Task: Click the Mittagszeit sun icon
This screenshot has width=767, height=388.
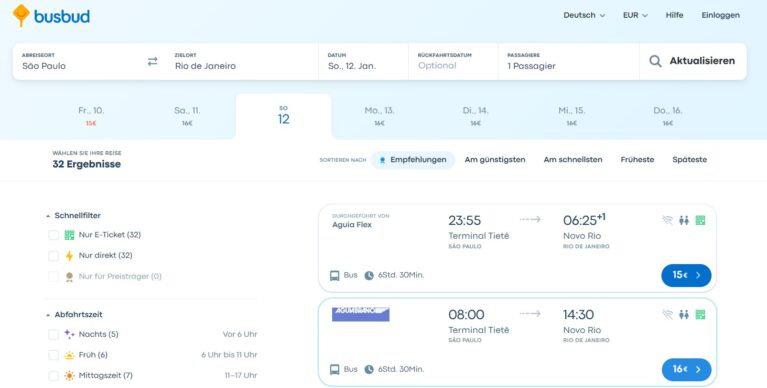Action: point(69,376)
